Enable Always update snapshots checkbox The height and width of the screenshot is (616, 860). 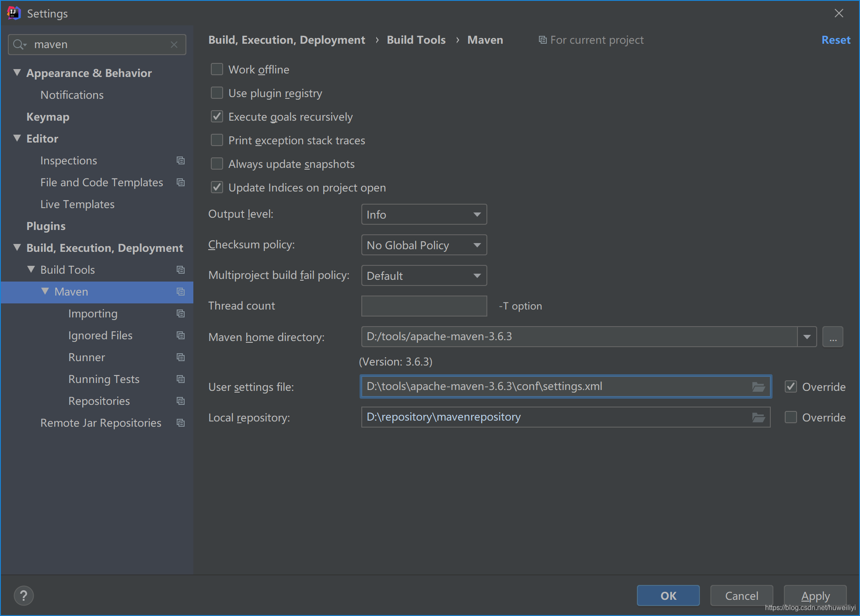pyautogui.click(x=217, y=164)
